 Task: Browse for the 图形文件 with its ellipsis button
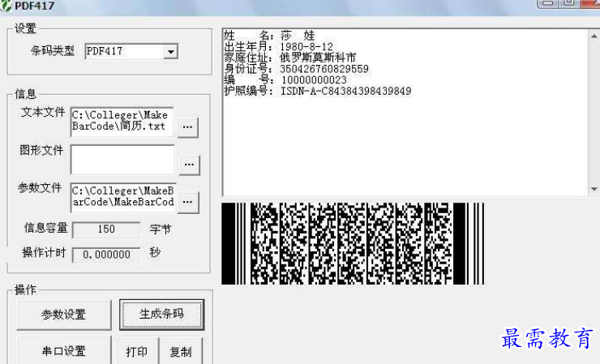tap(189, 165)
